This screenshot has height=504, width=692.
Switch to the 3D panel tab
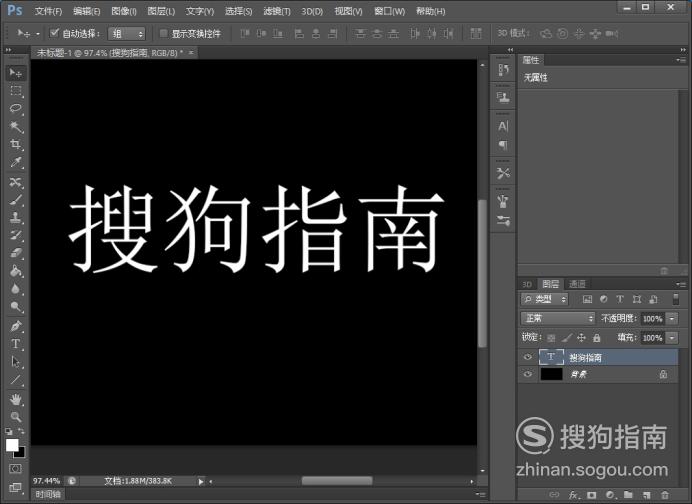527,284
